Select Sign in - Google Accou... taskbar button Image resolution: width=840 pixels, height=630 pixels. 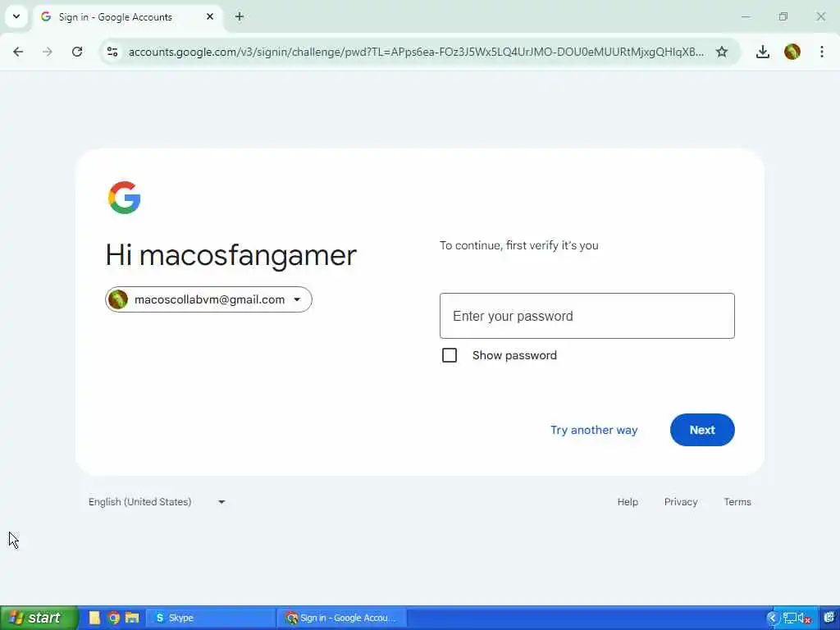(342, 618)
